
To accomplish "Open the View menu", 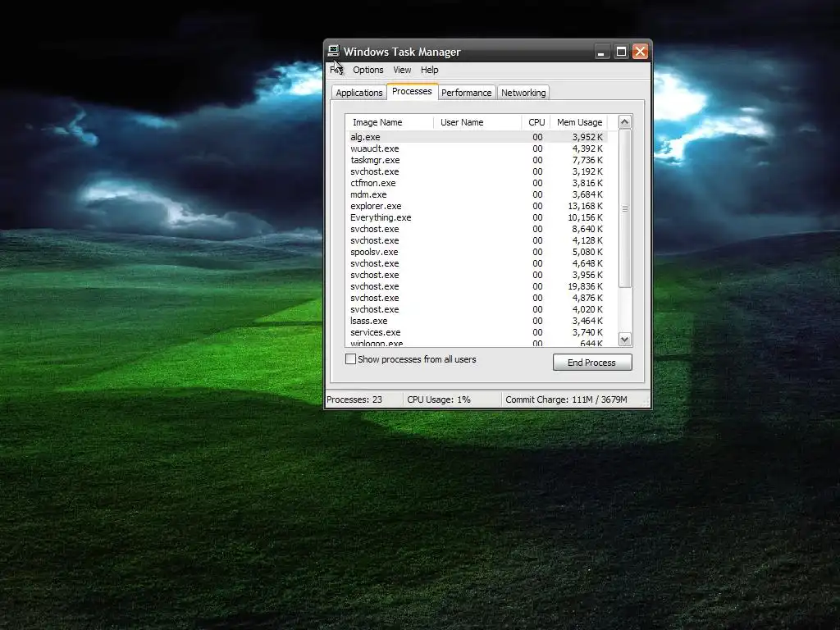I will (402, 70).
